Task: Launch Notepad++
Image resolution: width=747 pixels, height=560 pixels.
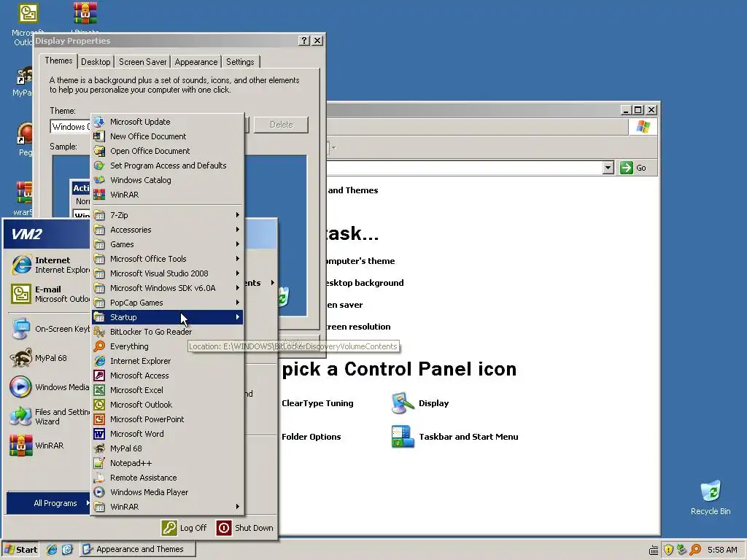Action: coord(167,463)
